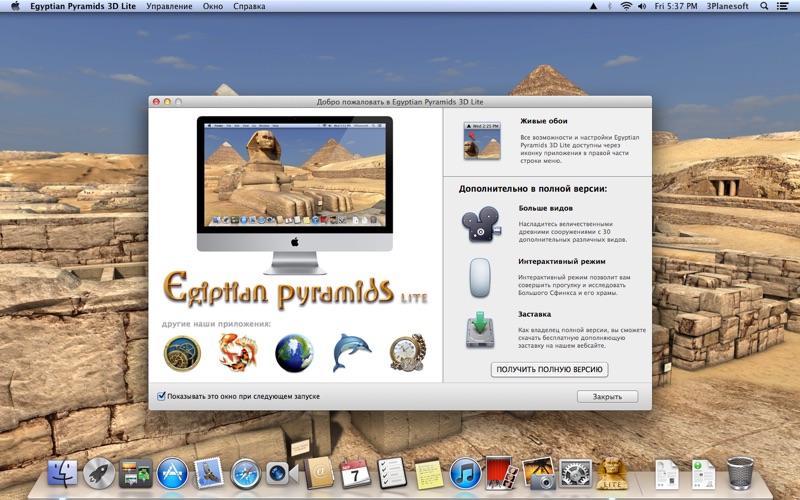Open App Store in the Dock

coord(172,473)
